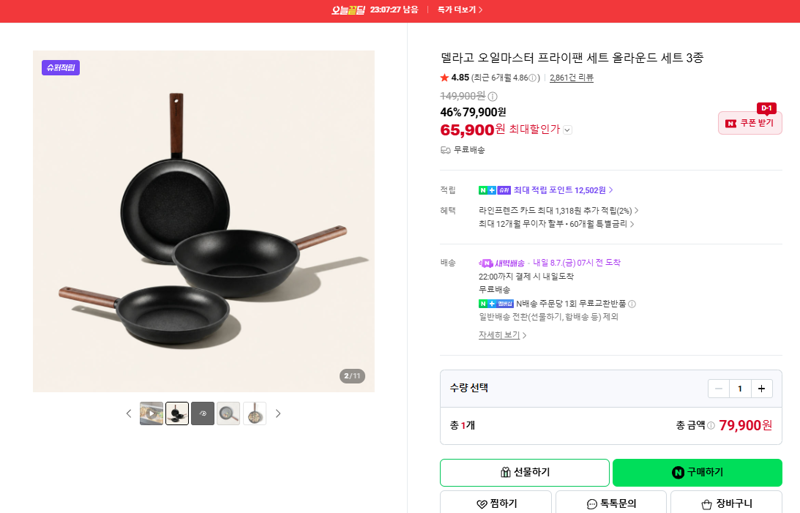Select the video thumbnail with play icon
This screenshot has height=513, width=800.
tap(152, 413)
